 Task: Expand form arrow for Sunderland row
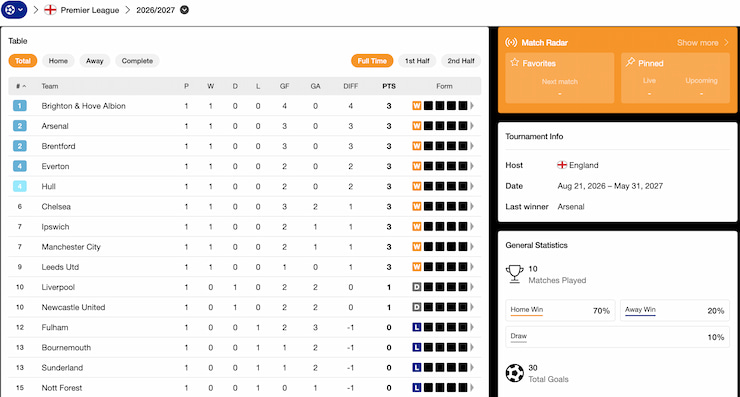471,368
